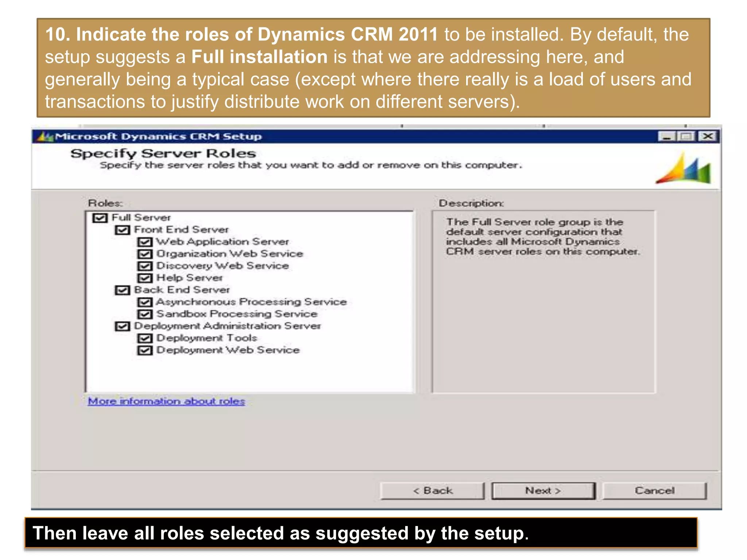Select the Front End Server label
Viewport: 747px width, 560px height.
tap(181, 230)
